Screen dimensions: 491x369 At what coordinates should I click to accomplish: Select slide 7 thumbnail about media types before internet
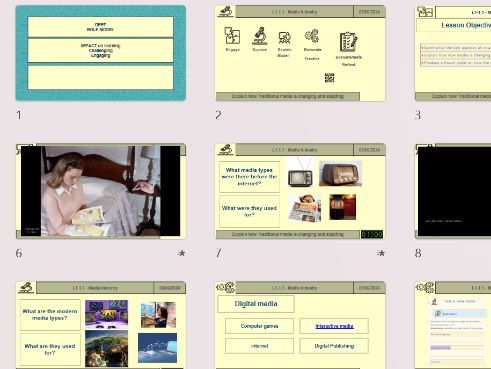pos(300,191)
